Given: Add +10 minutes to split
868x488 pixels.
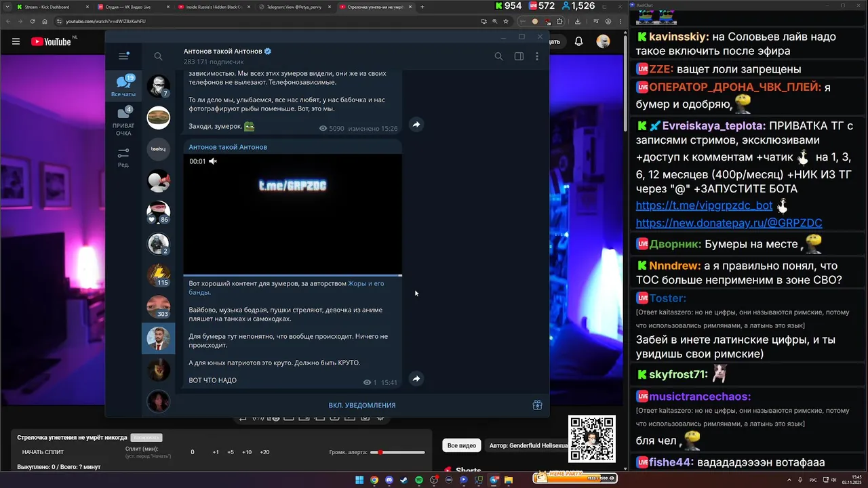Looking at the screenshot, I should pos(247,452).
